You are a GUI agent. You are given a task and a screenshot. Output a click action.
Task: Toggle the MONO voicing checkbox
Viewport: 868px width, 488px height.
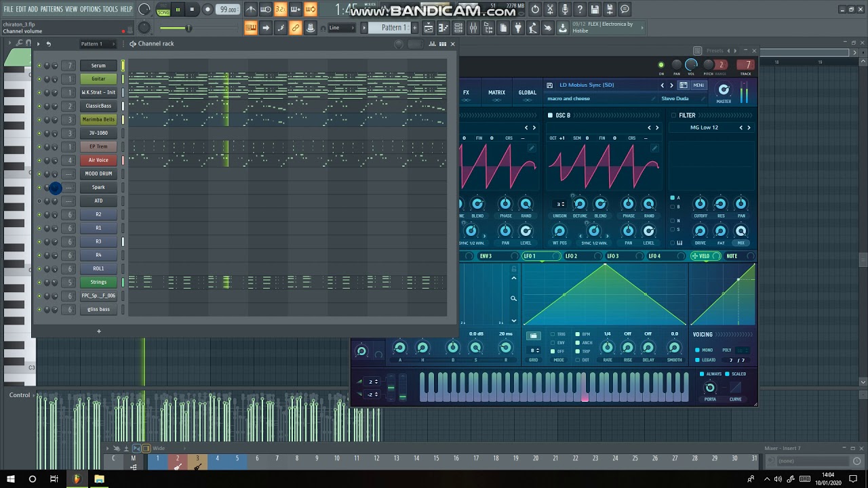tap(697, 350)
